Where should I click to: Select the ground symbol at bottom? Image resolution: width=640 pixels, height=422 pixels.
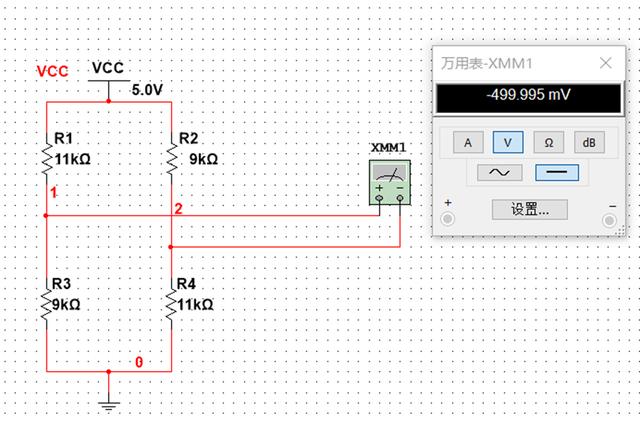click(109, 405)
